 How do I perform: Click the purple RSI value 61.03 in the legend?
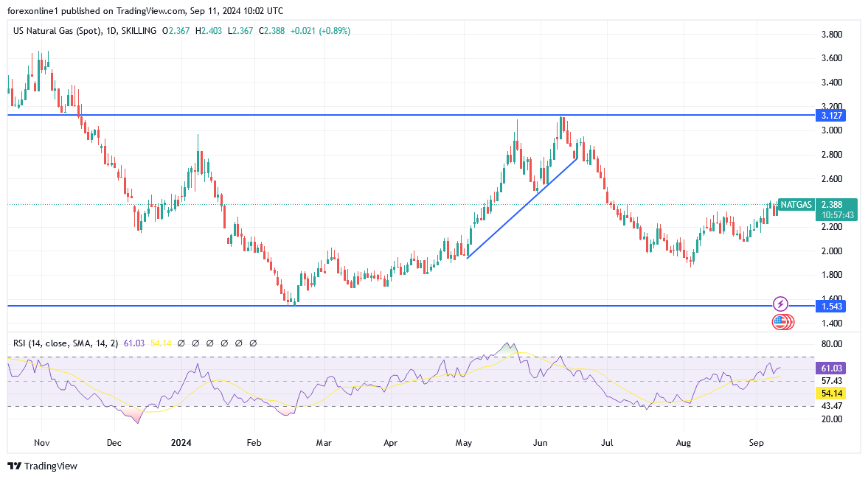tap(134, 343)
